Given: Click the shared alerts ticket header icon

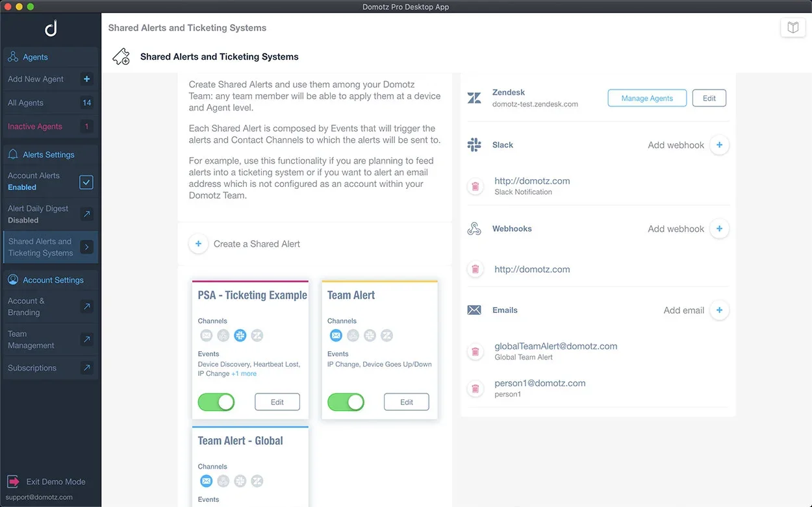Looking at the screenshot, I should coord(121,56).
